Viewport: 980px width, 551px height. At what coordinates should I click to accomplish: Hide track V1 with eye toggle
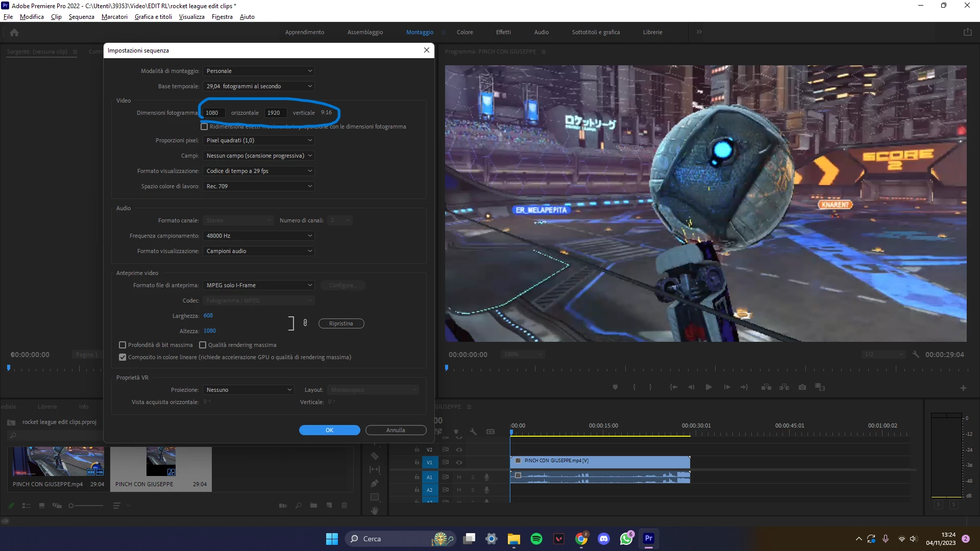[459, 462]
